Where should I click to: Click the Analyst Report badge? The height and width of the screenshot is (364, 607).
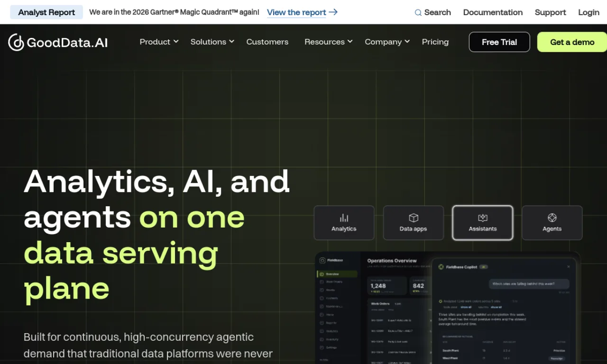tap(46, 12)
